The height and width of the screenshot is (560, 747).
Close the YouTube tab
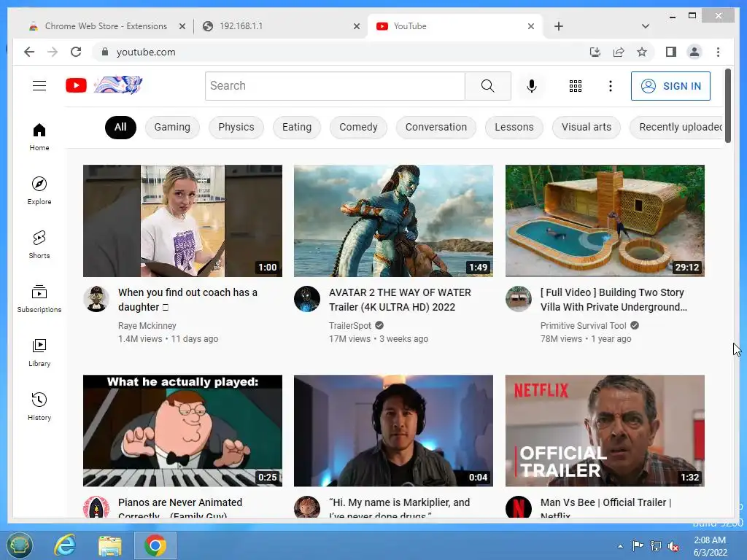pyautogui.click(x=531, y=27)
